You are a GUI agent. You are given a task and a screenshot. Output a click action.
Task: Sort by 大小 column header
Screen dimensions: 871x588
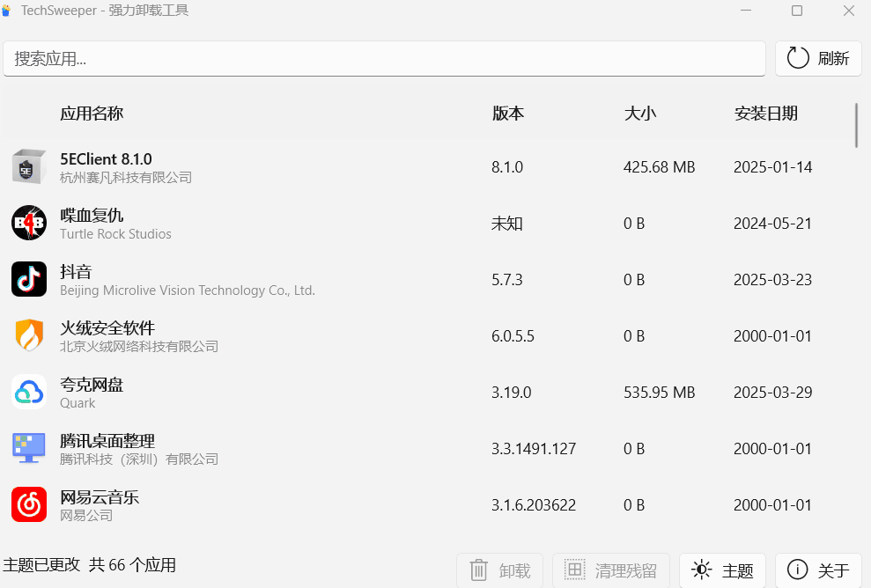tap(640, 114)
